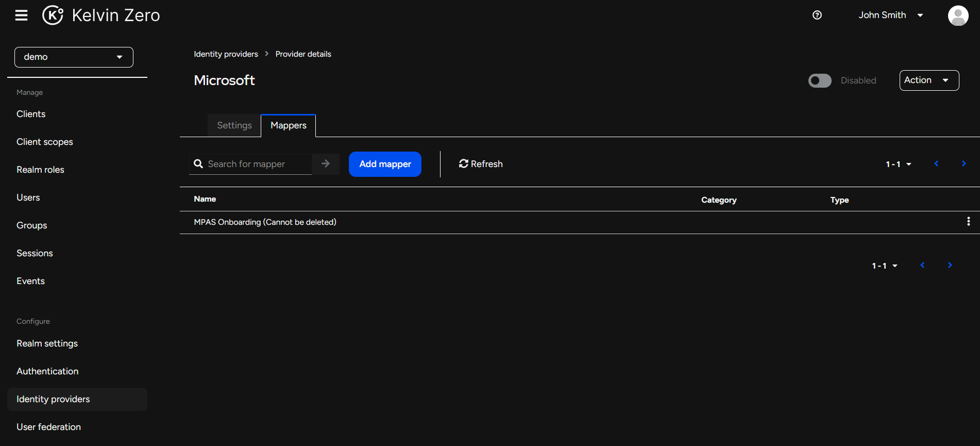Open the help question mark icon

point(817,15)
